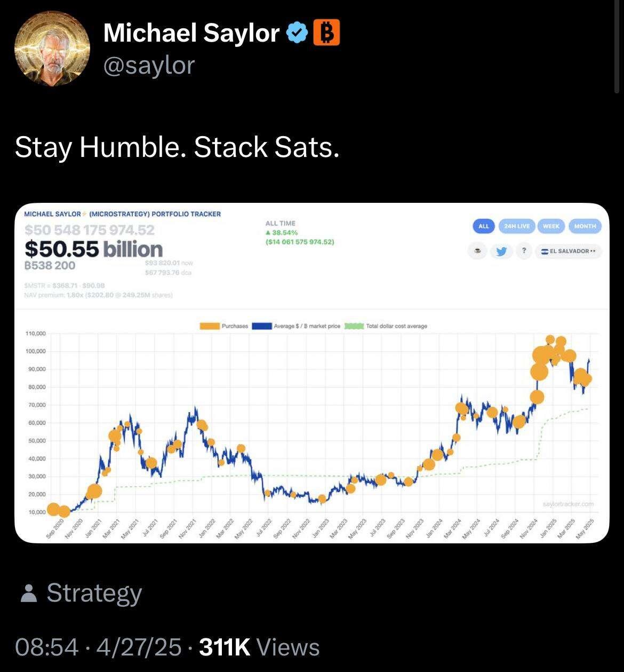Switch to the 24H LIVE tab
624x672 pixels.
516,226
